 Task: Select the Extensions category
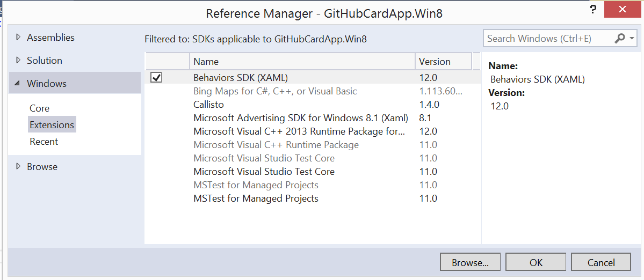(x=52, y=125)
